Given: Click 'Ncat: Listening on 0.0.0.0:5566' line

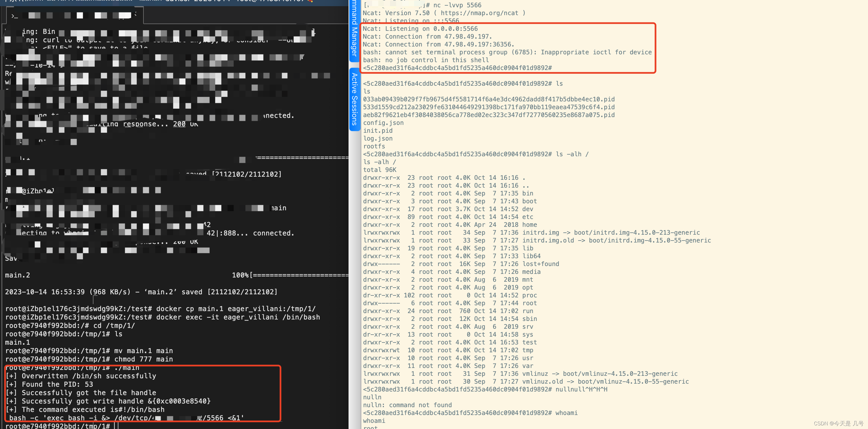Looking at the screenshot, I should pyautogui.click(x=420, y=29).
